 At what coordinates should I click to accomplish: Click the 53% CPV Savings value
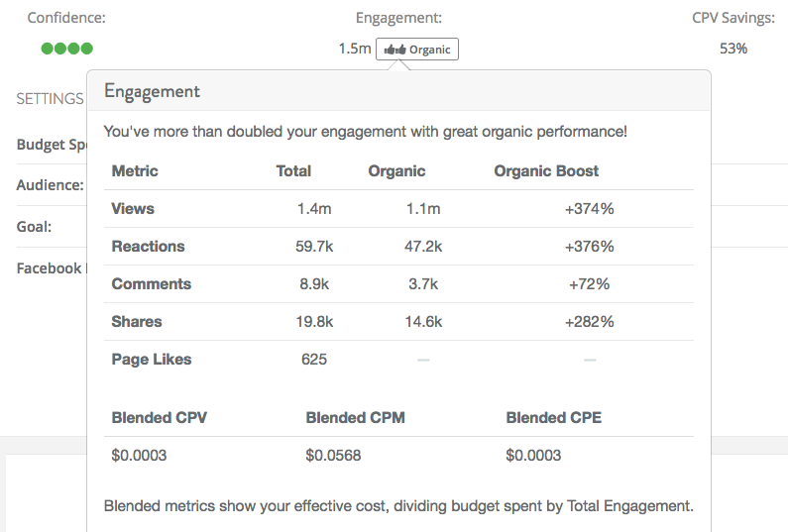coord(733,49)
